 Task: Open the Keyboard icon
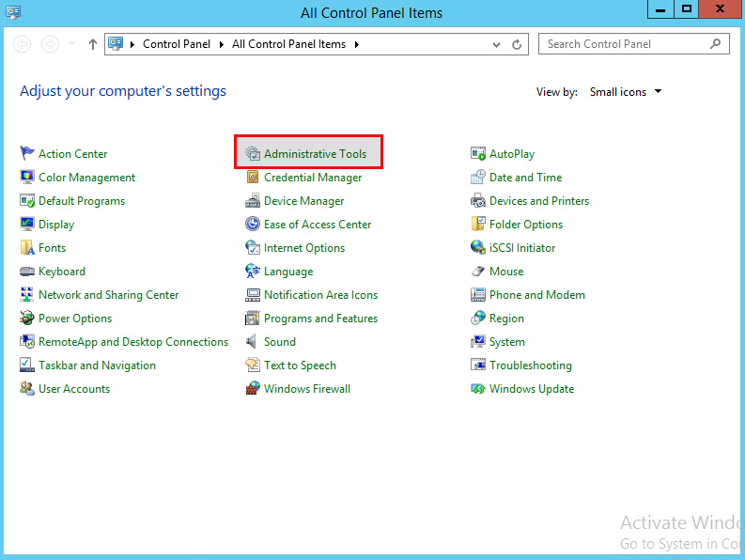click(x=27, y=271)
